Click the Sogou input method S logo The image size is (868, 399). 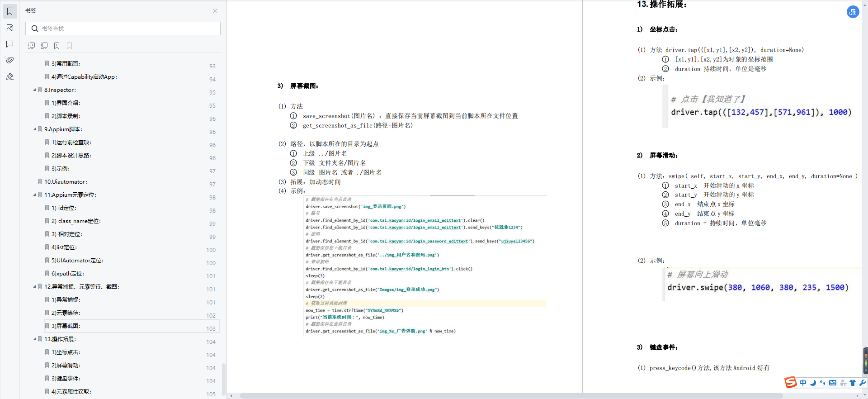point(791,382)
